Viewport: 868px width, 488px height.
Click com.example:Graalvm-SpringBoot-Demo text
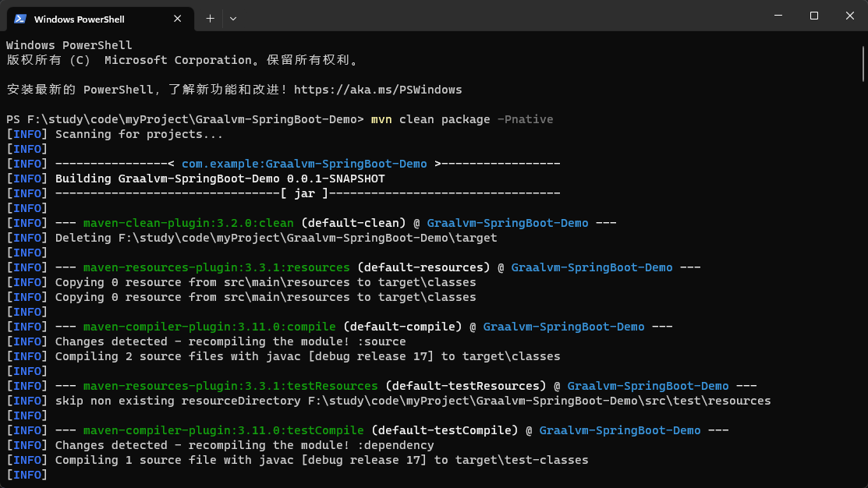pyautogui.click(x=304, y=164)
